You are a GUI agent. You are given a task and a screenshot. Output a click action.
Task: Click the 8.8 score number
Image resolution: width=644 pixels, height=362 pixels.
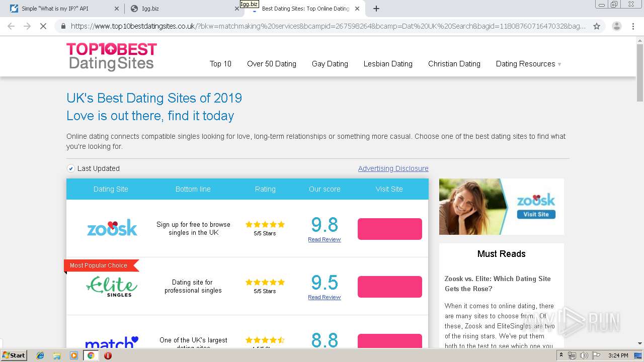click(x=325, y=341)
